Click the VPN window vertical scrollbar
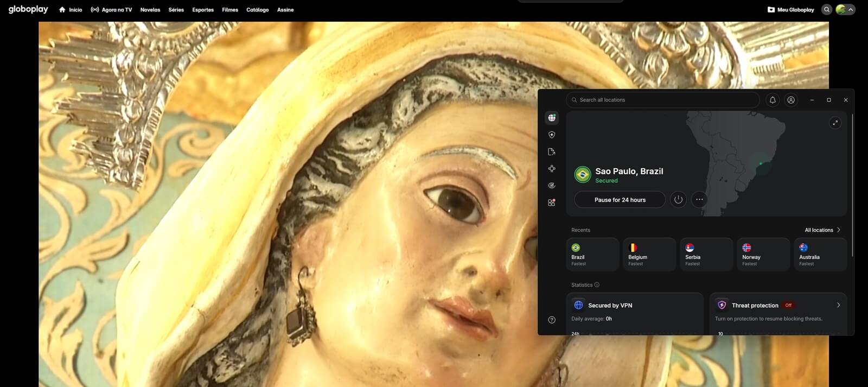The width and height of the screenshot is (868, 387). [852, 185]
